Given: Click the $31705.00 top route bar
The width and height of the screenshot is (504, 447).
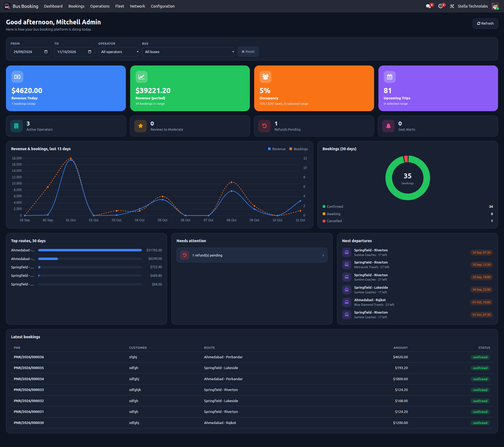Looking at the screenshot, I should coord(90,250).
